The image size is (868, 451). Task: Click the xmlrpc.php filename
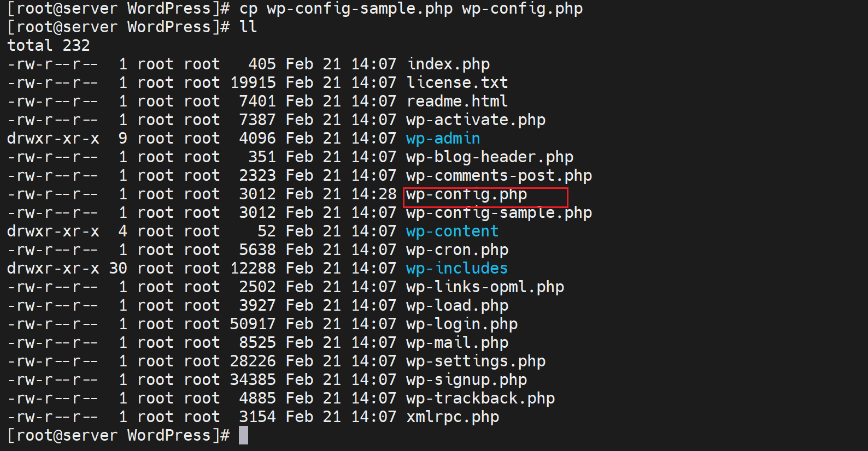[x=452, y=417]
